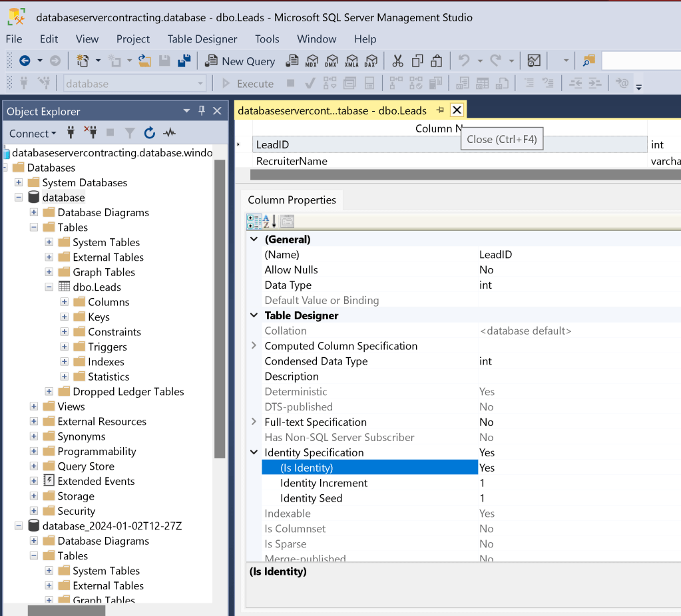The image size is (681, 616).
Task: Open the Help menu
Action: click(x=365, y=39)
